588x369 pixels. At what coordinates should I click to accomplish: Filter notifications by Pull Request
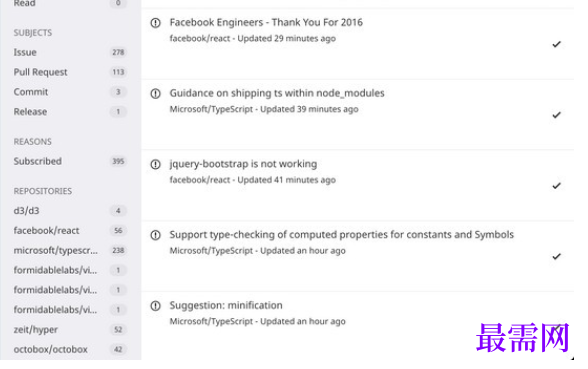coord(70,72)
